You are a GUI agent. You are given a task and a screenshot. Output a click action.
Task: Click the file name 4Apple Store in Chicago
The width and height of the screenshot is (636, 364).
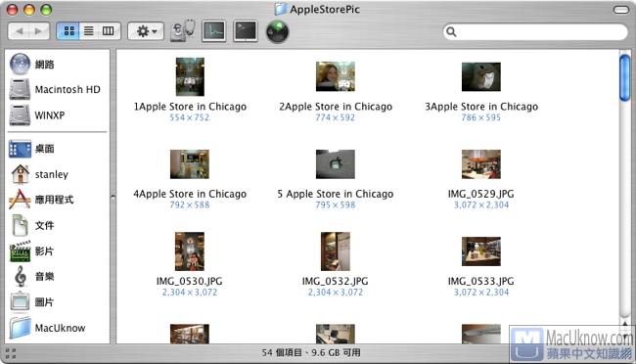click(x=190, y=194)
